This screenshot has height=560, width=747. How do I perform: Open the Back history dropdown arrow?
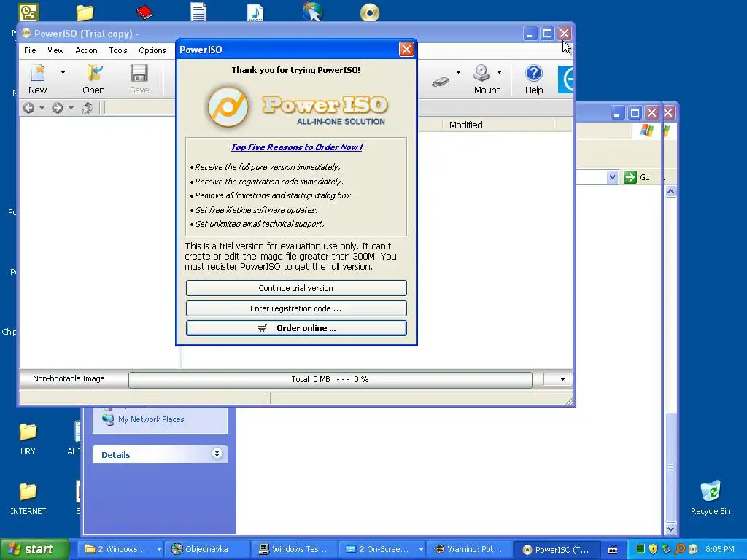click(x=42, y=108)
